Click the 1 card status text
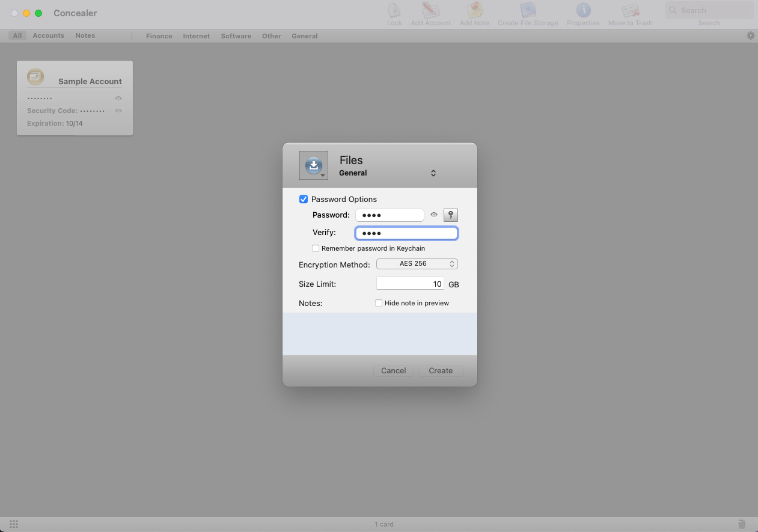This screenshot has height=532, width=758. pyautogui.click(x=384, y=524)
